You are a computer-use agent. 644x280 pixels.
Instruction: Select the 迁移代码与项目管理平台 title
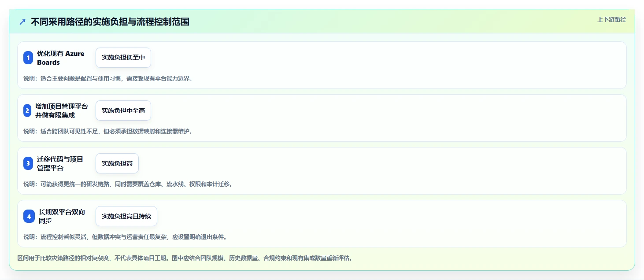click(60, 163)
